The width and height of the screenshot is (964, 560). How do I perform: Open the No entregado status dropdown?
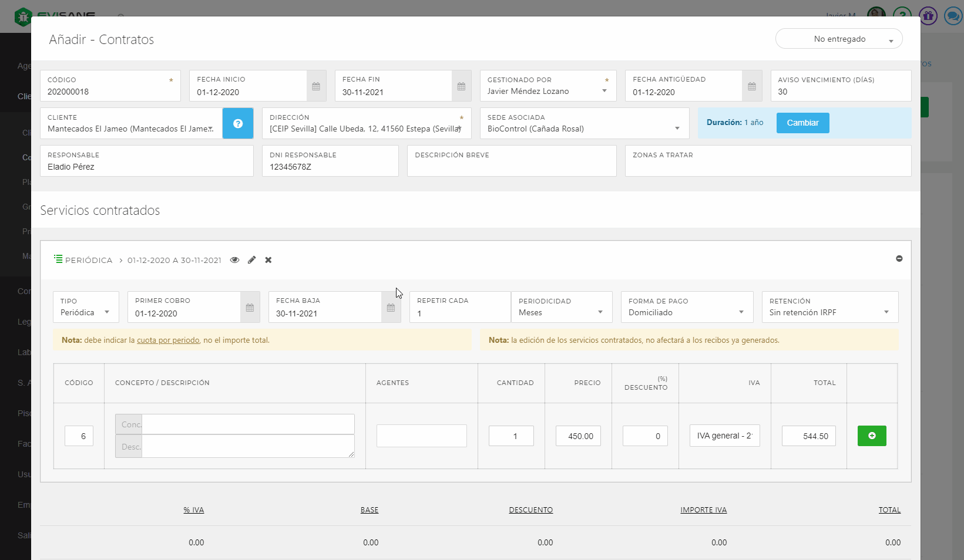839,39
